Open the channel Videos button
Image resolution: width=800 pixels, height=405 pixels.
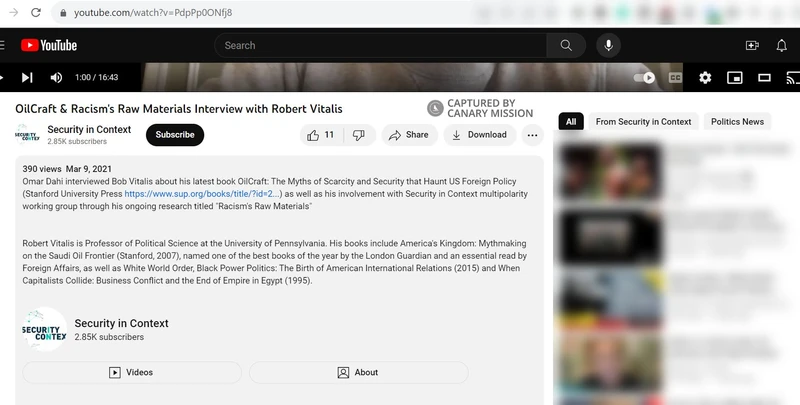[x=132, y=372]
